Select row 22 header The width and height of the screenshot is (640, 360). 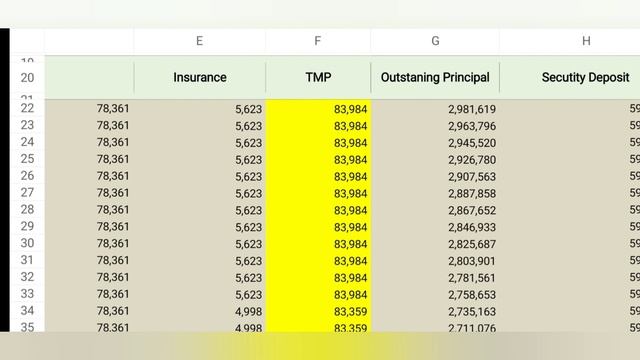(27, 109)
